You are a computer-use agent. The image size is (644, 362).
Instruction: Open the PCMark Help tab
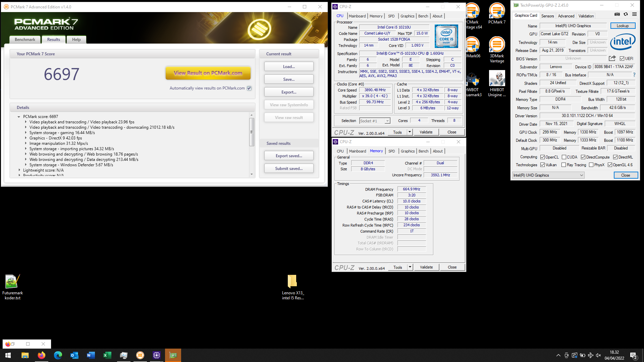pos(76,40)
